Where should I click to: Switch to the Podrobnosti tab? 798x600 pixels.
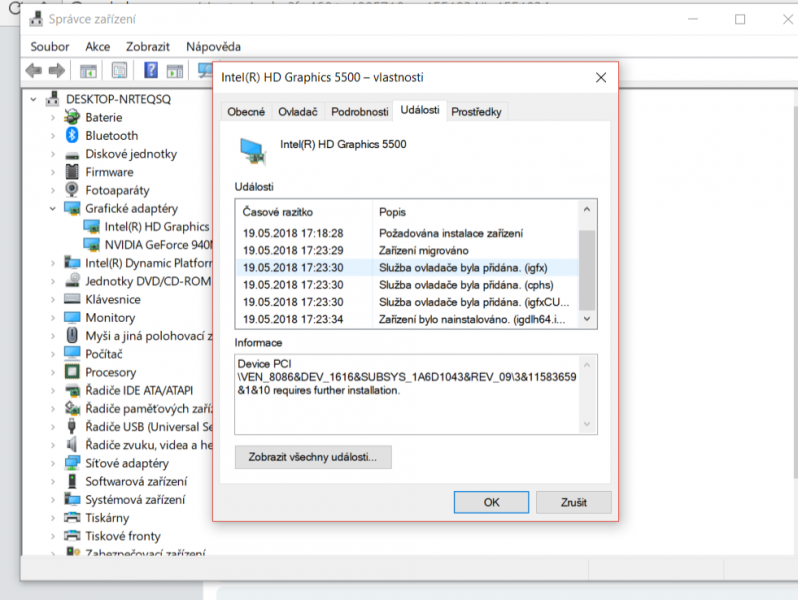tap(359, 111)
